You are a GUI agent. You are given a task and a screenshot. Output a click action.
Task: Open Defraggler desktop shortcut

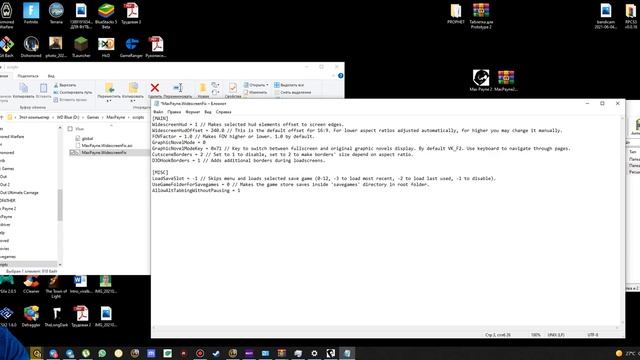tap(31, 316)
